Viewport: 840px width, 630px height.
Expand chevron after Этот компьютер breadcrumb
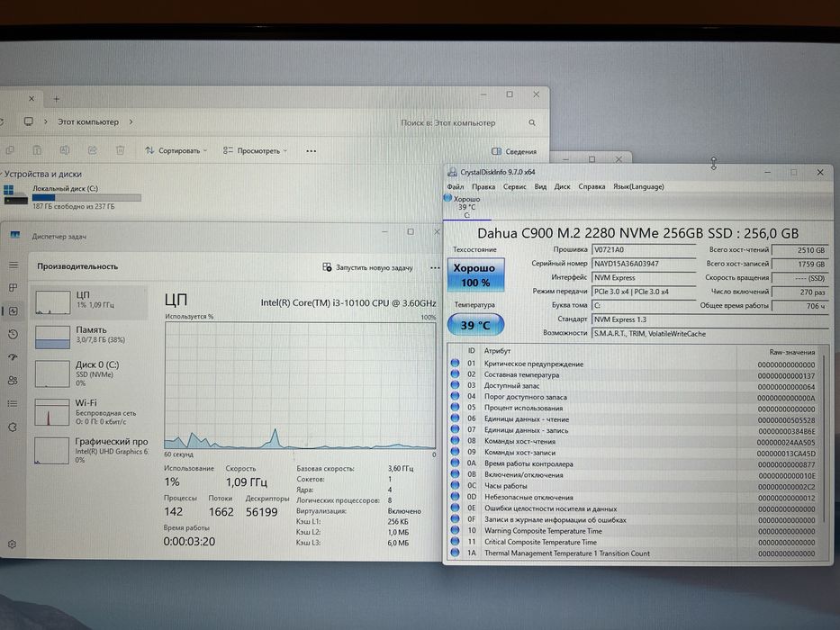(131, 121)
